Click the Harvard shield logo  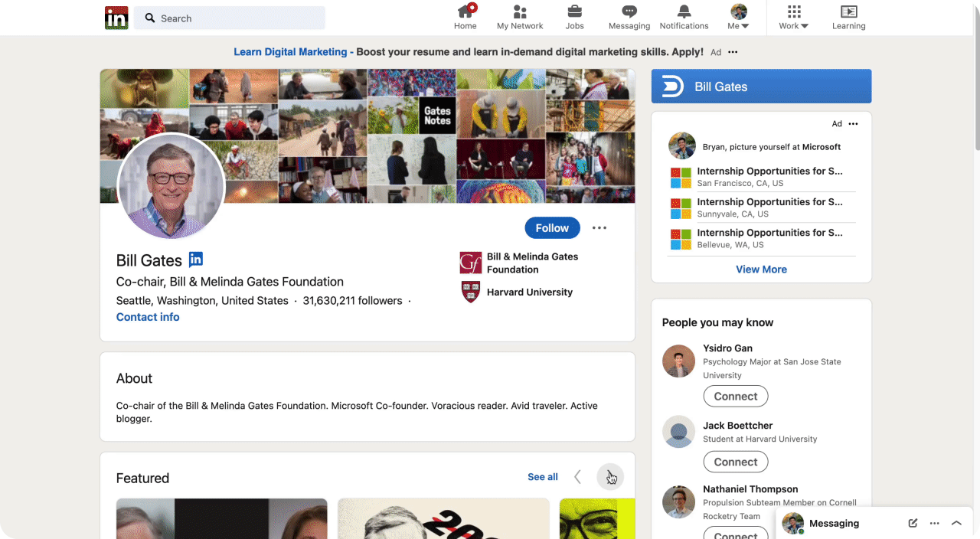pyautogui.click(x=471, y=292)
